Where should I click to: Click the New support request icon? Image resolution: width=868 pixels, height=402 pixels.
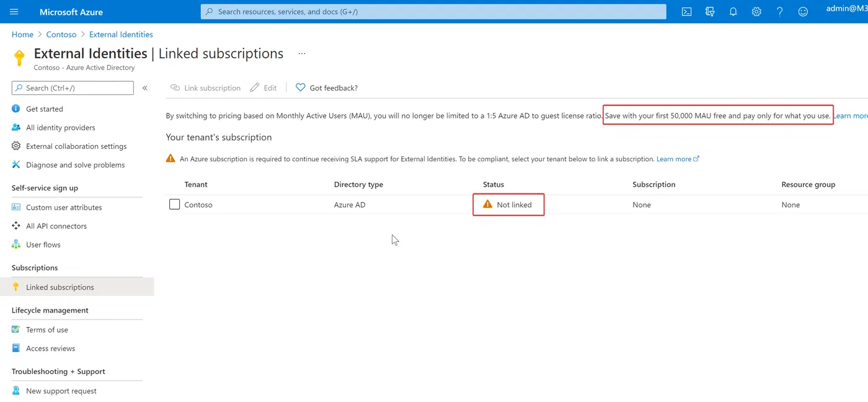click(16, 391)
